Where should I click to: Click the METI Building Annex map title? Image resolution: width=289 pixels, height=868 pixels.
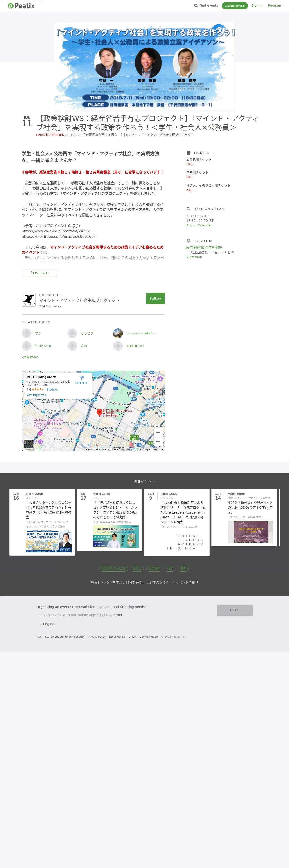click(41, 377)
